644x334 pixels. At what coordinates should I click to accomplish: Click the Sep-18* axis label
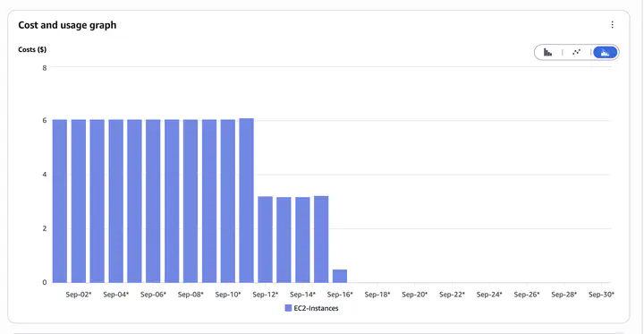pos(377,295)
